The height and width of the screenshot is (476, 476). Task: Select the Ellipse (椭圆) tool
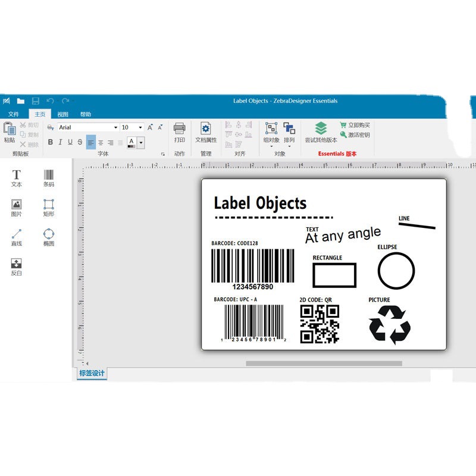click(x=49, y=237)
